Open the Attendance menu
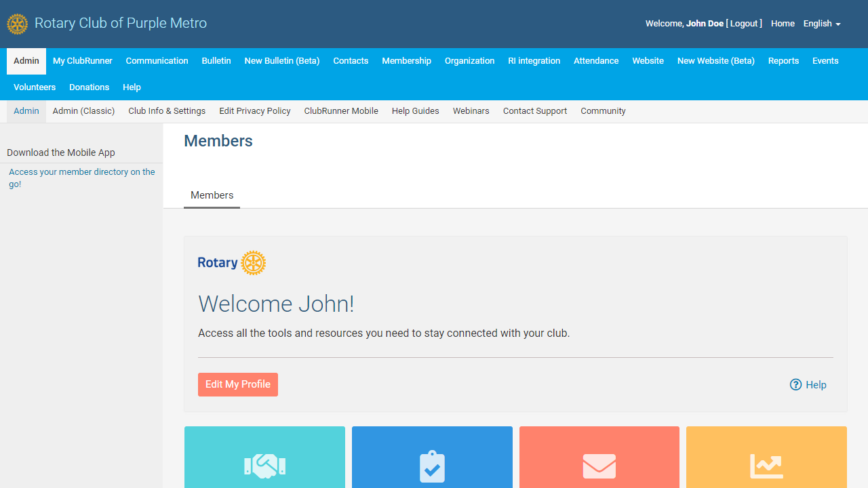868x488 pixels. click(x=596, y=61)
